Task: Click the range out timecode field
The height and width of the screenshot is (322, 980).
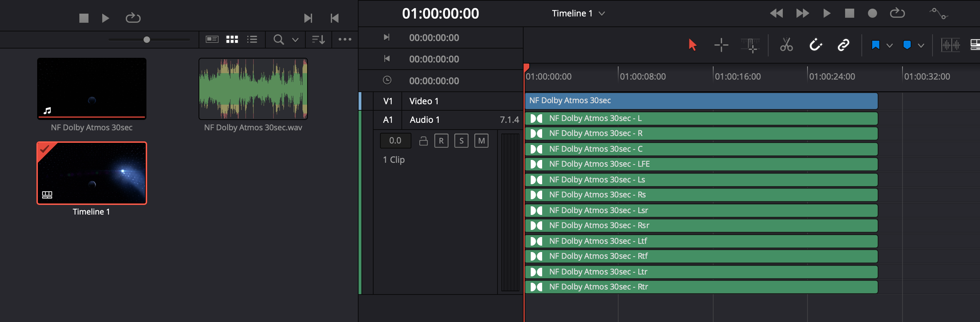Action: pos(434,59)
